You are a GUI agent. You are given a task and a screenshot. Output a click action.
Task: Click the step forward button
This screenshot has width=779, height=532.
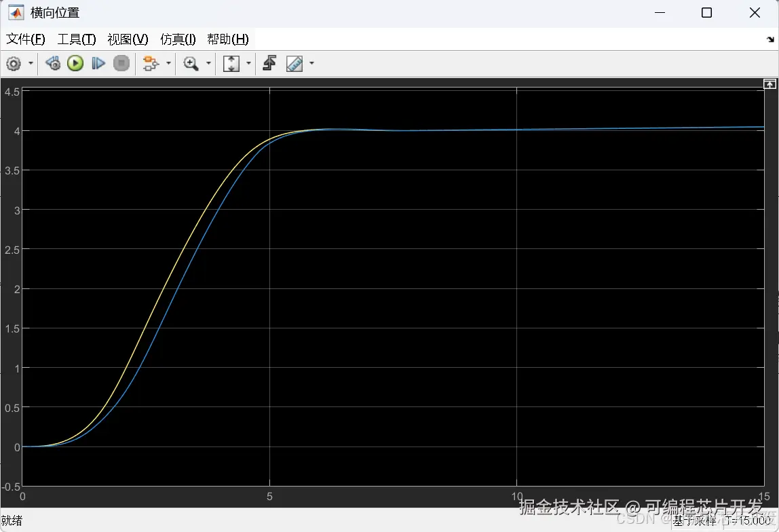tap(98, 63)
